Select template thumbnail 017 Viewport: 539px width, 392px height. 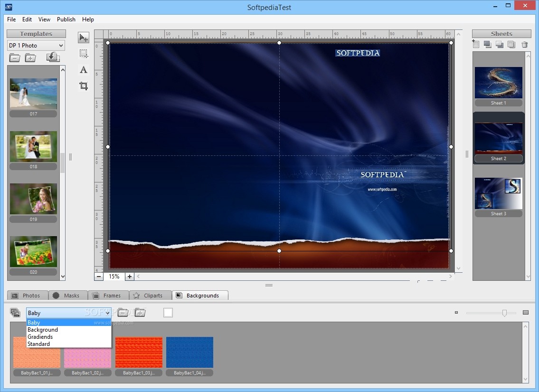(x=33, y=94)
